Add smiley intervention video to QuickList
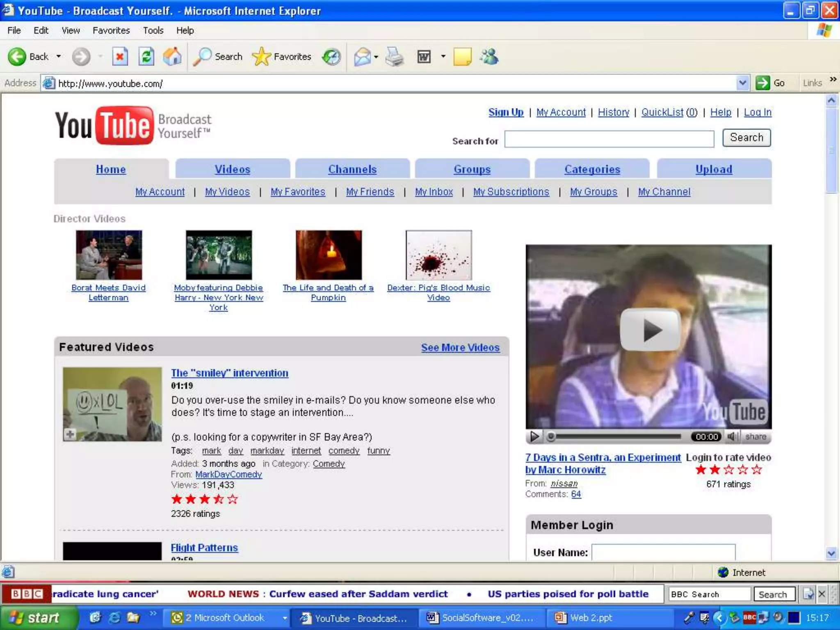This screenshot has height=630, width=840. [x=70, y=434]
